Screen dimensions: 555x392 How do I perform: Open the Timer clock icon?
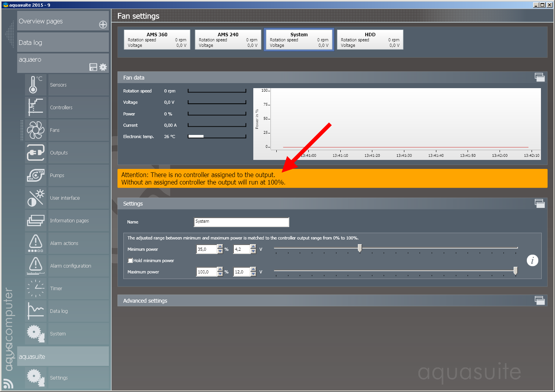tap(36, 288)
